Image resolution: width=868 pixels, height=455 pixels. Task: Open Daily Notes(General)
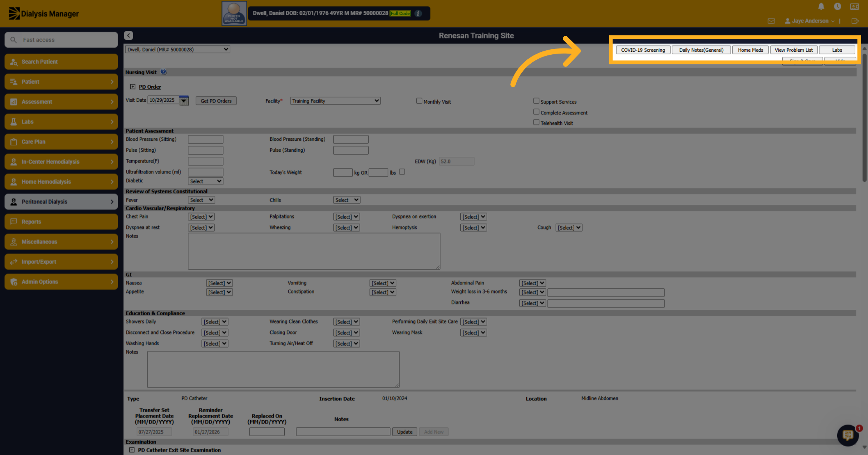701,50
